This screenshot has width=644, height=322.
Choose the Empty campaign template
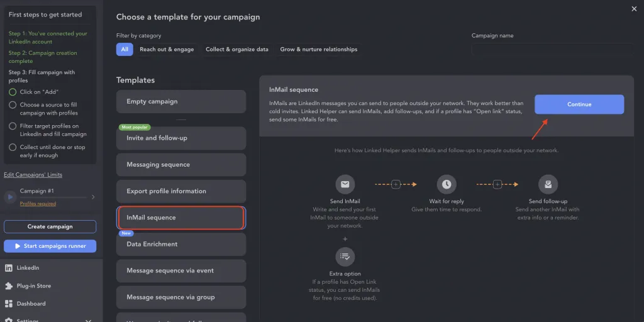(181, 101)
